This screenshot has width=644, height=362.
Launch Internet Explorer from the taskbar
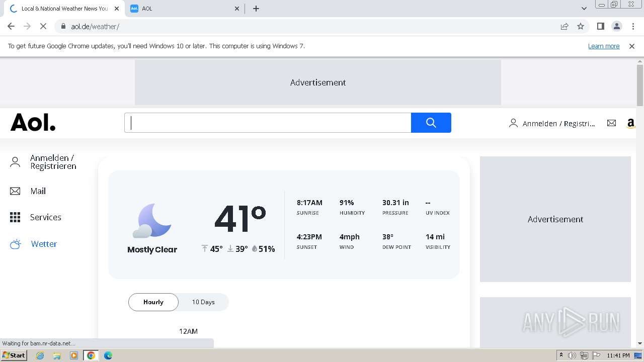pos(40,355)
